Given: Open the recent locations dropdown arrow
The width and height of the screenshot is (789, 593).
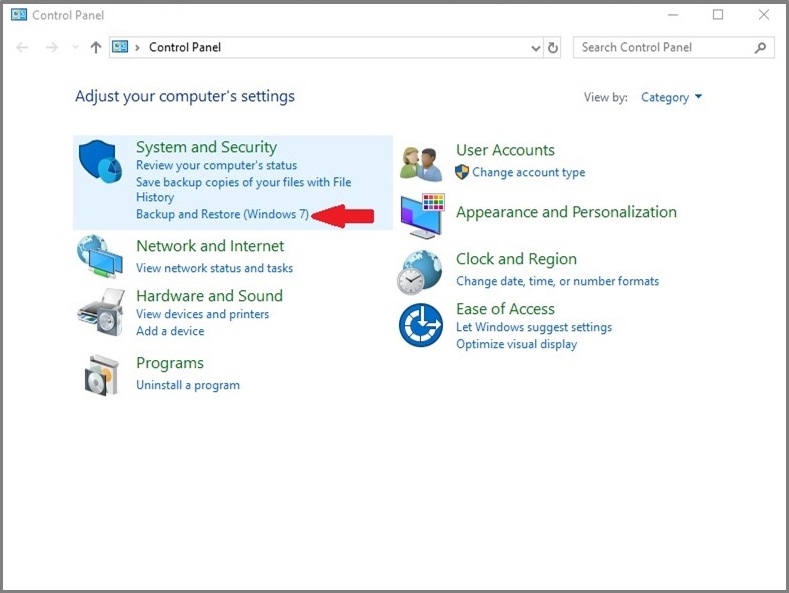Looking at the screenshot, I should coord(76,48).
